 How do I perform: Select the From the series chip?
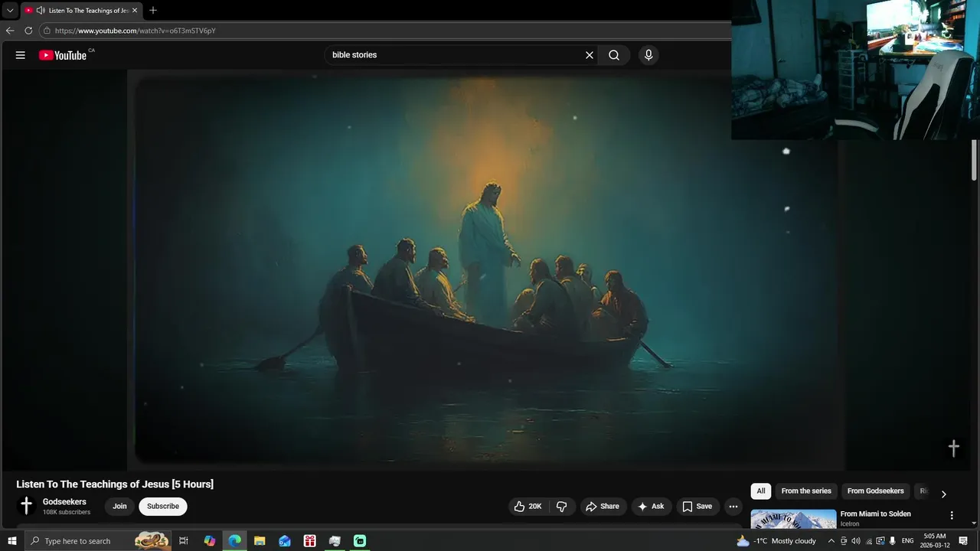[x=806, y=491]
